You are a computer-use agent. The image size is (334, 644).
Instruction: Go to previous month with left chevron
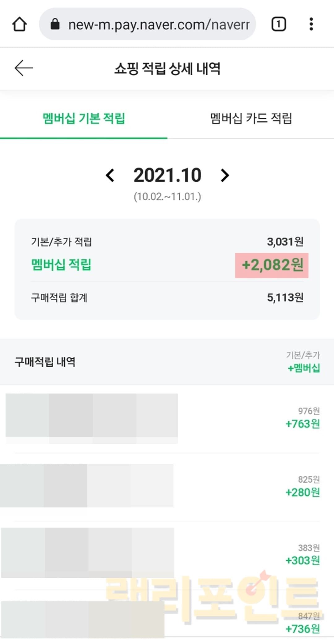click(x=110, y=175)
